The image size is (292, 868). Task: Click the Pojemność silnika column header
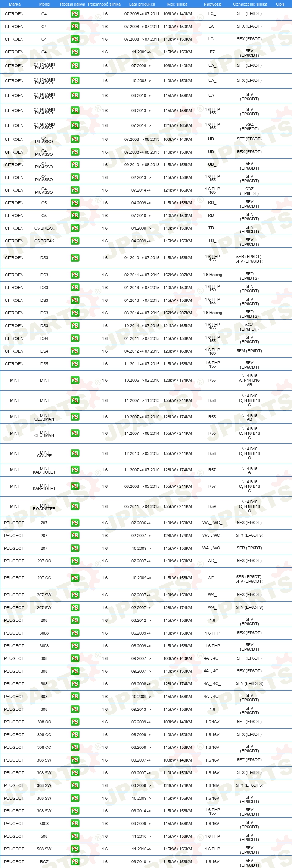click(104, 4)
